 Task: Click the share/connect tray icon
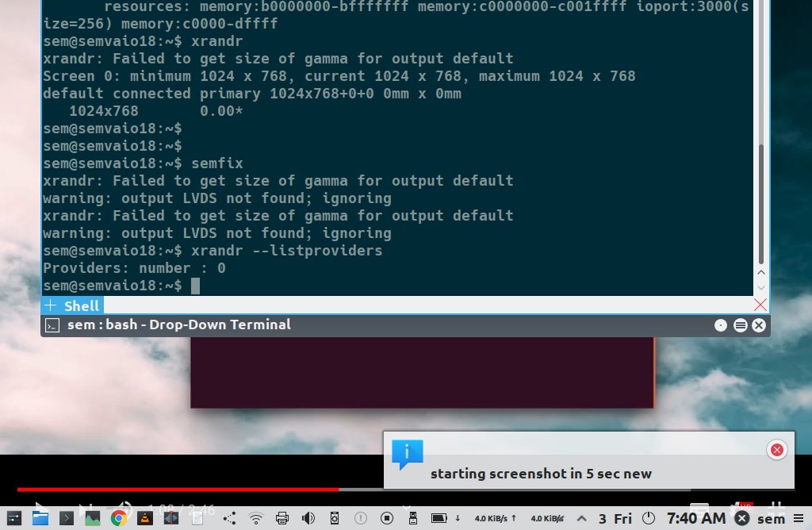[x=229, y=518]
